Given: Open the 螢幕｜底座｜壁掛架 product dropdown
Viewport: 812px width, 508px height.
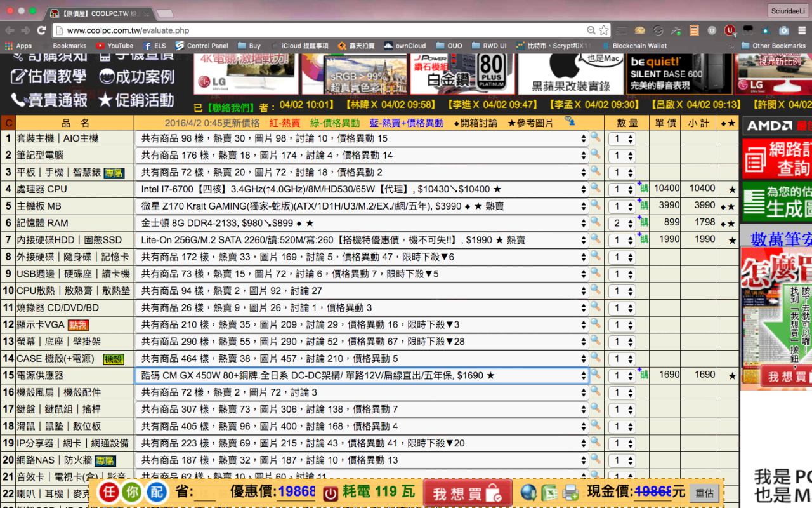Looking at the screenshot, I should (362, 342).
